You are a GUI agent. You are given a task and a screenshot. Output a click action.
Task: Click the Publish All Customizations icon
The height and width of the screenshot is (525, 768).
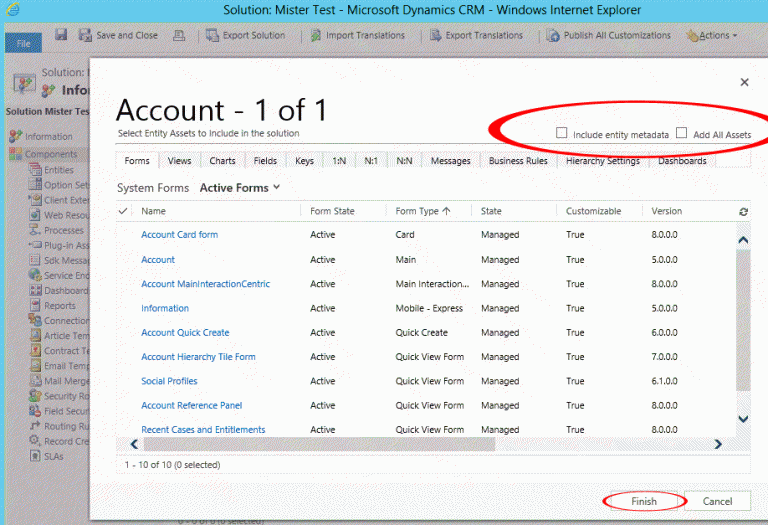(553, 35)
